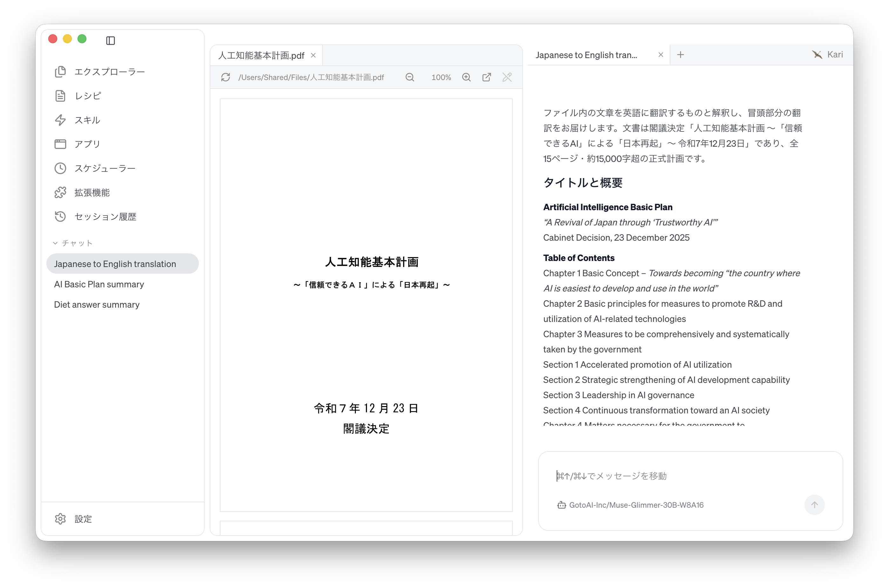Open スキル lightning icon
This screenshot has height=588, width=889.
[x=60, y=120]
